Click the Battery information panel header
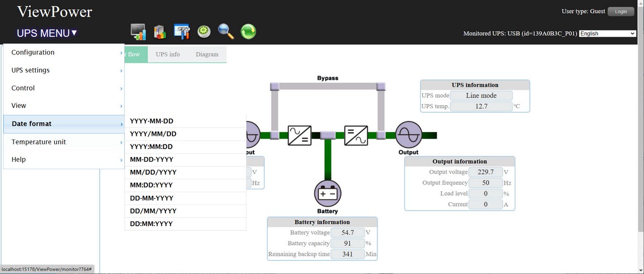This screenshot has height=274, width=644. pos(322,222)
